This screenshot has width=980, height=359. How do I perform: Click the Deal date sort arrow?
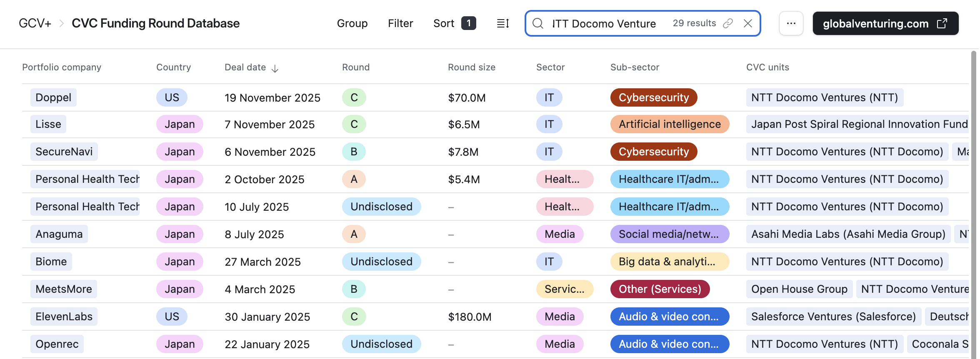(275, 68)
